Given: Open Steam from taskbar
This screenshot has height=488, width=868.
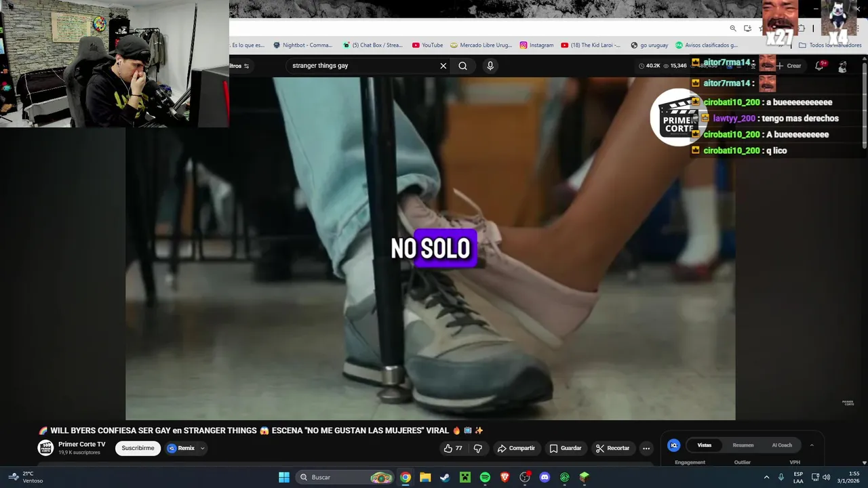Looking at the screenshot, I should click(445, 477).
